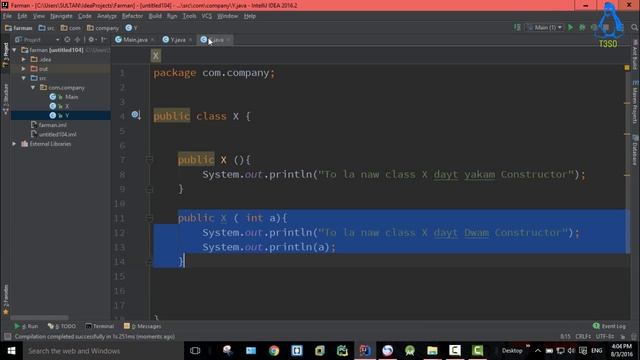640x360 pixels.
Task: Click the gutter override icon on line 4
Action: pos(136,116)
